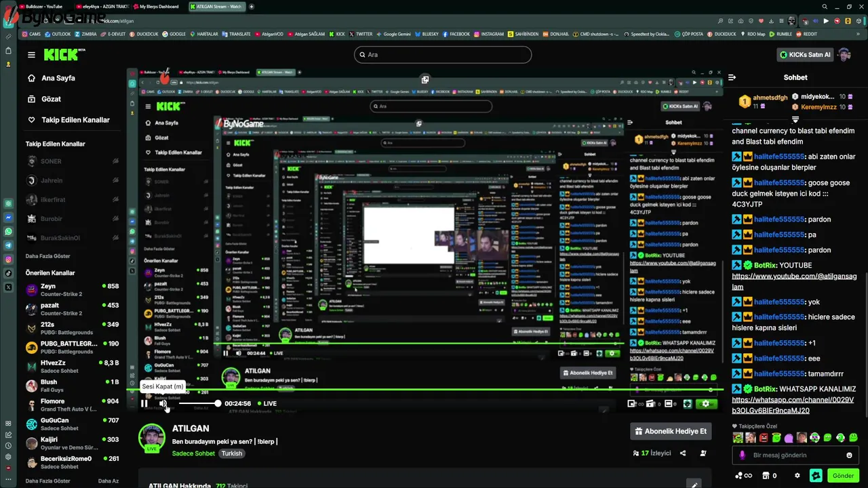This screenshot has height=488, width=868.
Task: Toggle fullscreen in the player
Action: (x=687, y=404)
